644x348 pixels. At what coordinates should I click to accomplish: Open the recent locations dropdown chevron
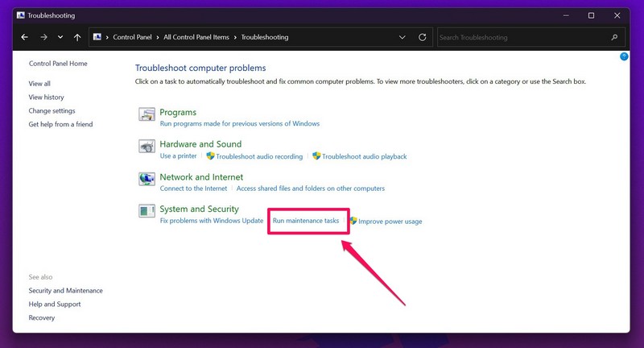tap(60, 37)
